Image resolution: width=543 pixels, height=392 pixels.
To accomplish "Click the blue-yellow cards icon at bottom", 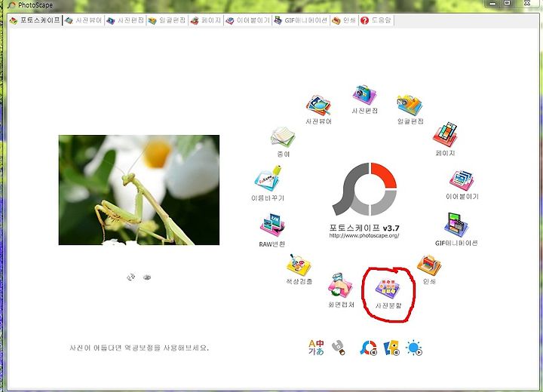I will (x=391, y=348).
